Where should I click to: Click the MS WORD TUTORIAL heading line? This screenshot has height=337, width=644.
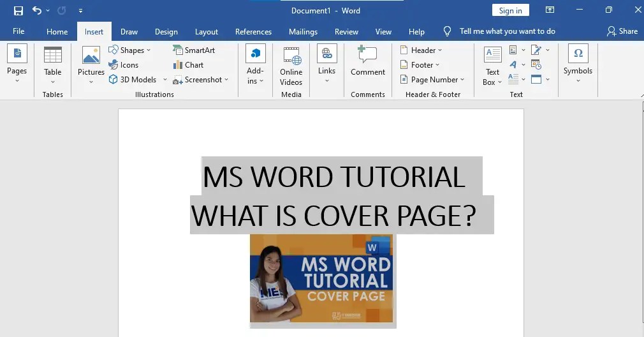pyautogui.click(x=334, y=177)
